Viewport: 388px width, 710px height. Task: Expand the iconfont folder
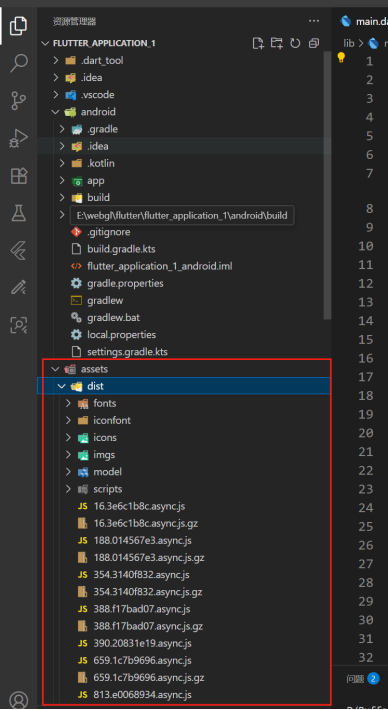[x=68, y=420]
